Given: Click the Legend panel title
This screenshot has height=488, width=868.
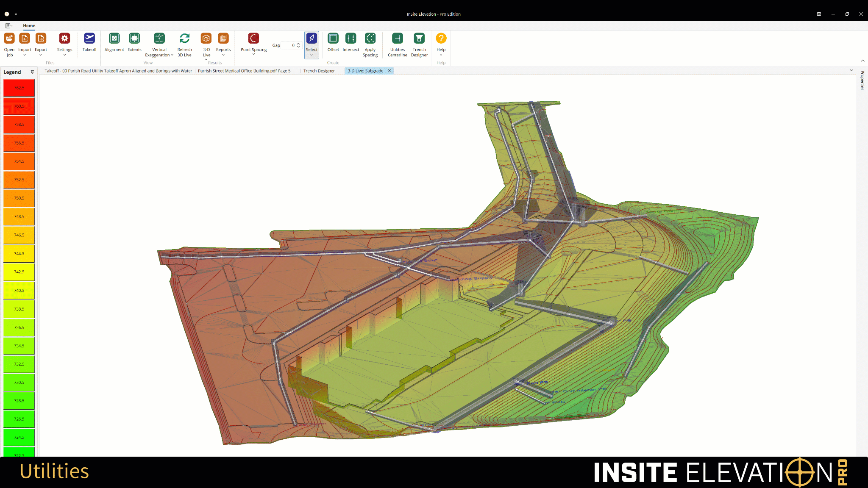Looking at the screenshot, I should point(12,72).
